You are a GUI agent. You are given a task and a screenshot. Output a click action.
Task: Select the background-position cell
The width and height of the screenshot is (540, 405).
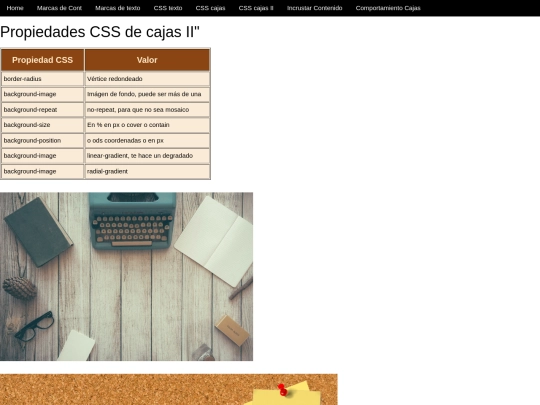42,141
